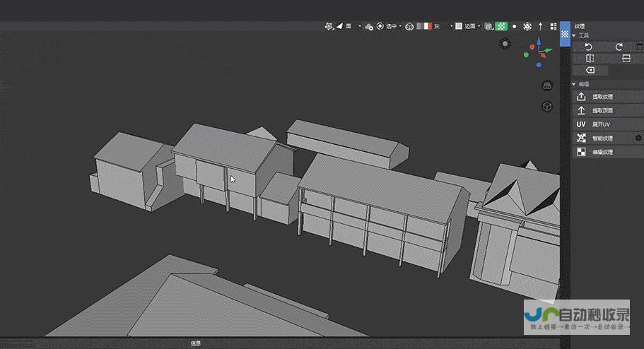Click the 编辑纹理 button

608,152
